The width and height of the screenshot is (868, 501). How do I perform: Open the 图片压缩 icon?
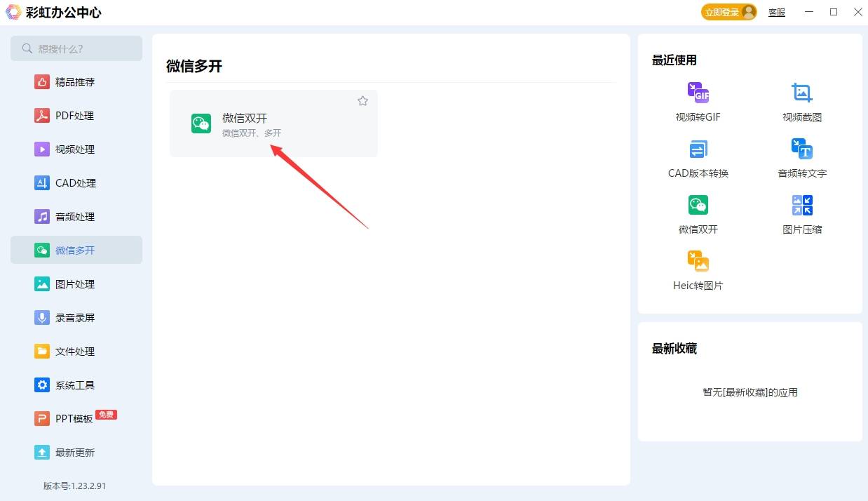(801, 206)
